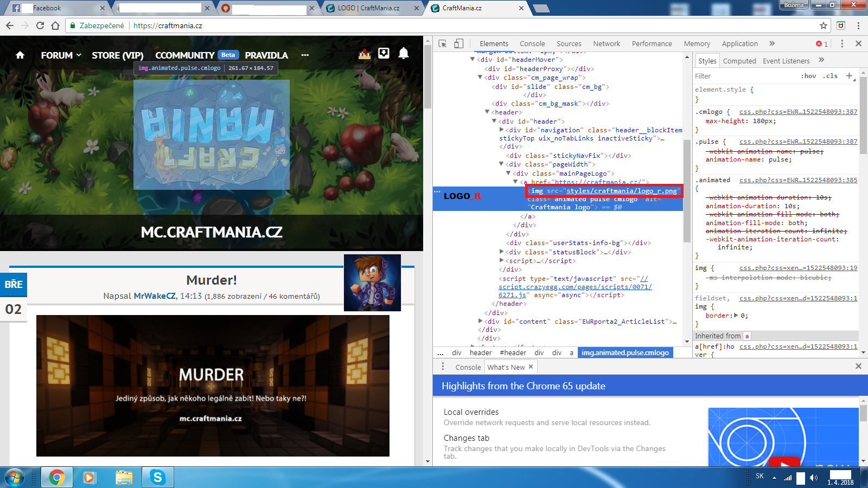Reload the page
Viewport: 868px width, 488px height.
coord(40,25)
